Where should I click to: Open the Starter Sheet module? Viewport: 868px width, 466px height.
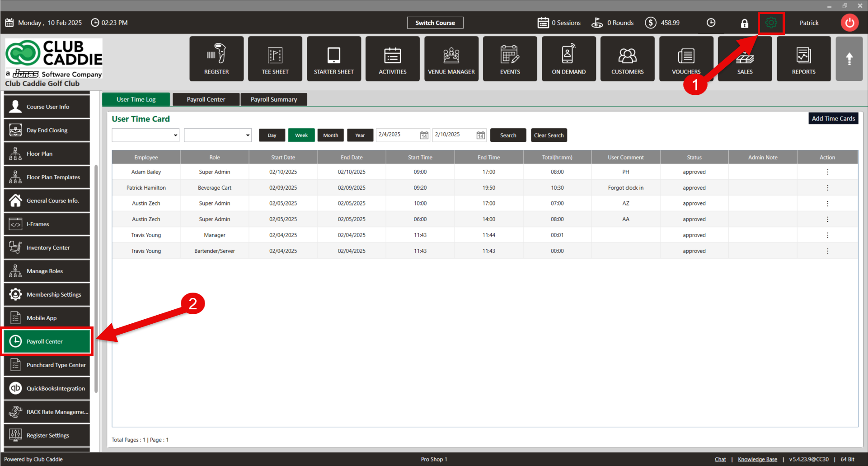coord(334,59)
